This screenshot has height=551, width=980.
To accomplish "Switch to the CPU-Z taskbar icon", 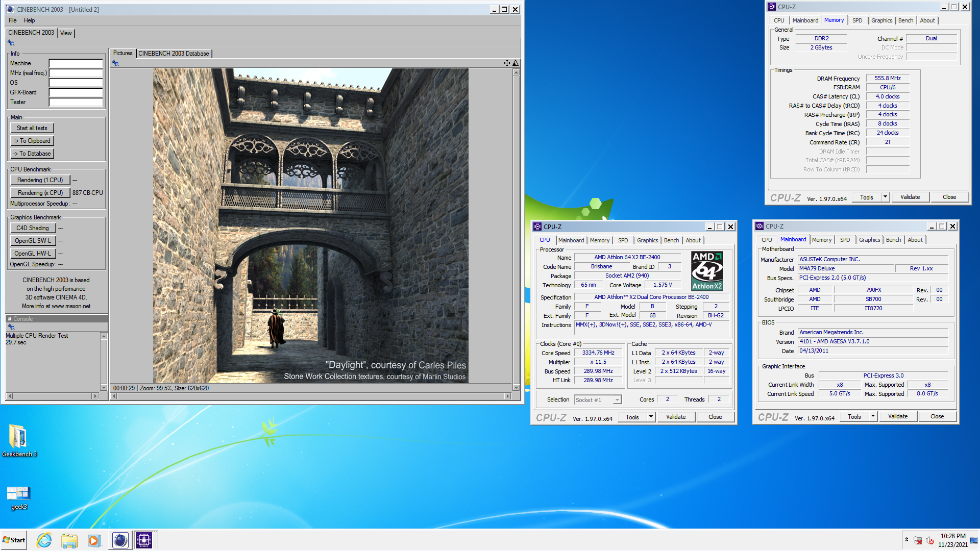I will click(x=144, y=540).
